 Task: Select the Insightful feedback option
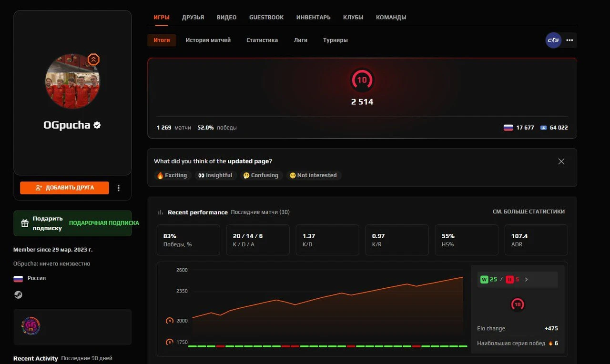(215, 175)
